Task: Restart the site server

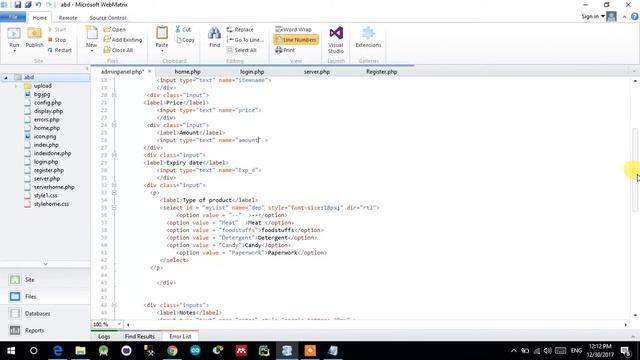Action: [x=60, y=50]
